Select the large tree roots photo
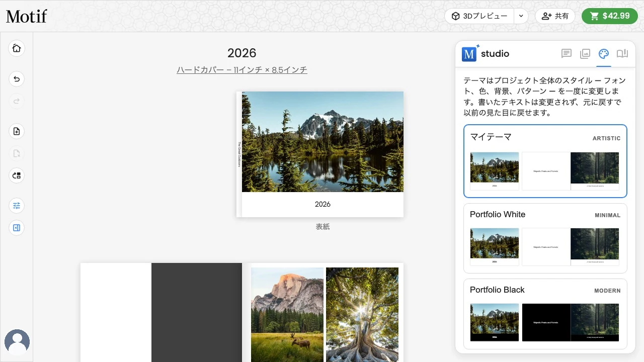 tap(362, 315)
